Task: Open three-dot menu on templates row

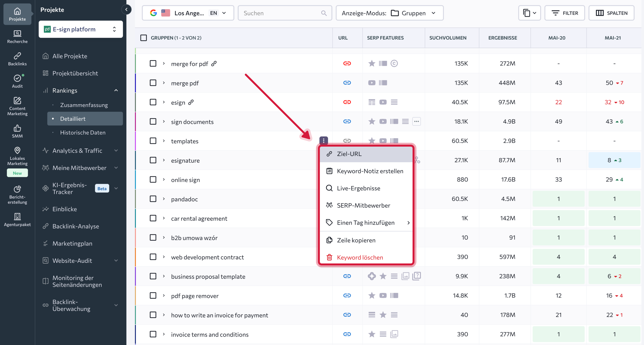Action: point(323,140)
